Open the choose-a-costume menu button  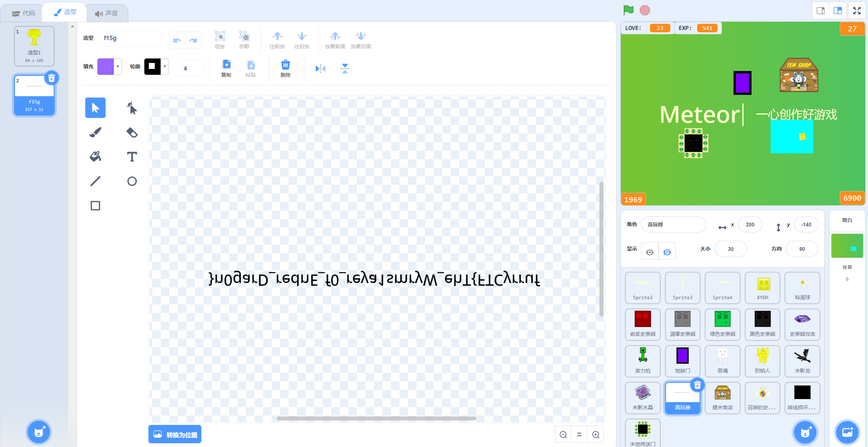point(39,432)
